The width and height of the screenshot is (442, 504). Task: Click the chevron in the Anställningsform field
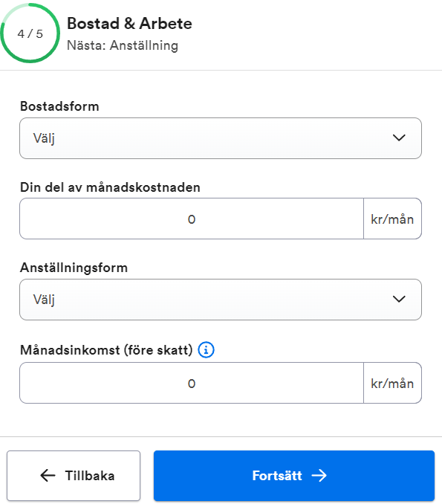[x=399, y=300]
